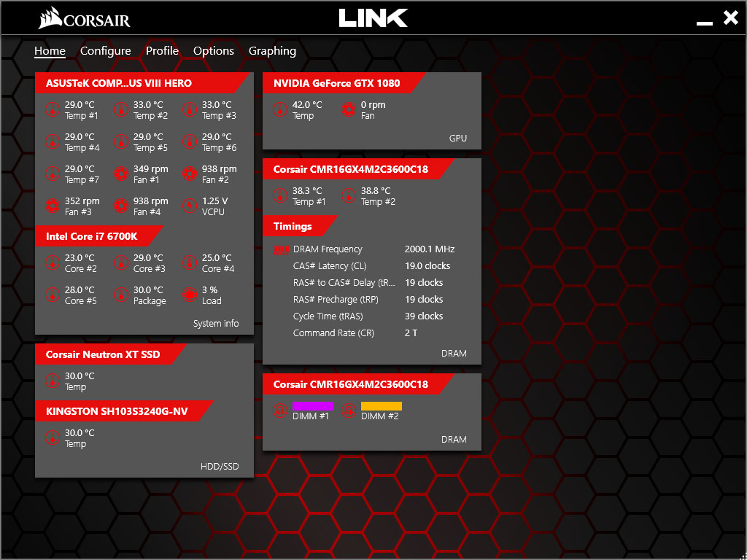Viewport: 747px width, 560px height.
Task: Click the Corsair CMR16GX4M2C3600C18 header above Timings
Action: (x=358, y=169)
